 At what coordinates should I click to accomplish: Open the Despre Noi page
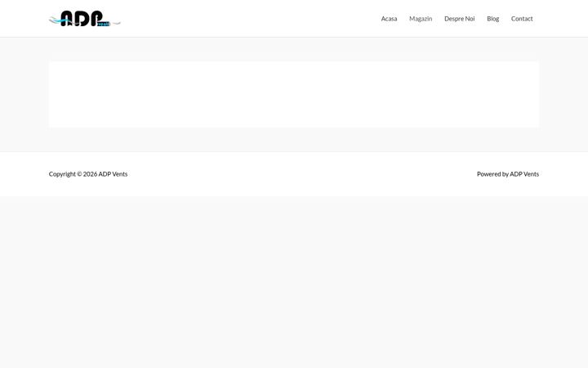pyautogui.click(x=459, y=18)
